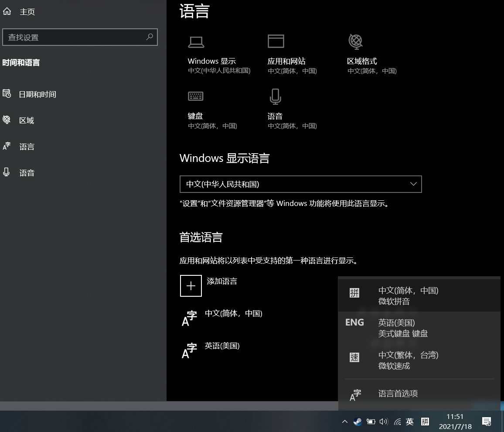Open the 应用和网站 tile label
504x432 pixels.
point(286,61)
